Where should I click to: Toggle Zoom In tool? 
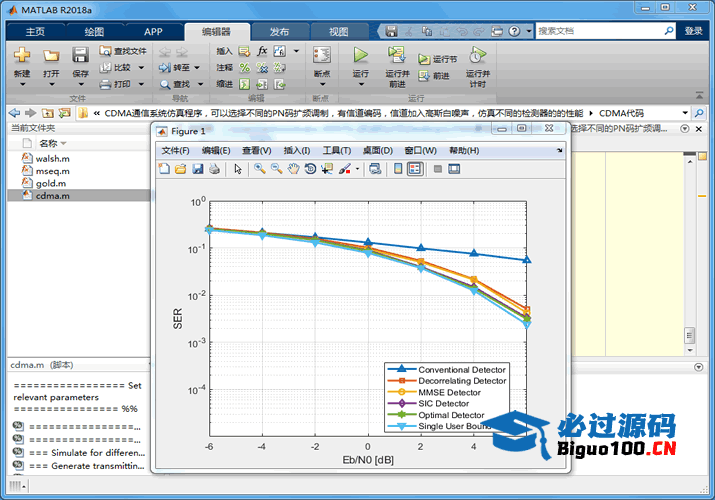point(260,169)
